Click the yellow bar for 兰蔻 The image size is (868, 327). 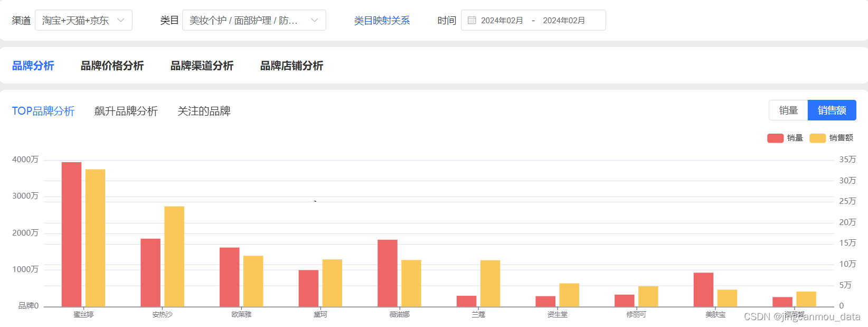490,284
